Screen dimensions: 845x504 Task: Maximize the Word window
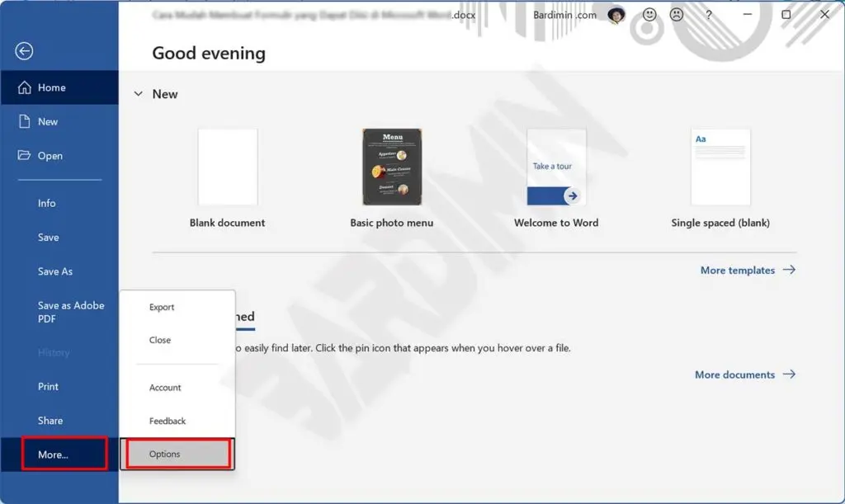786,15
